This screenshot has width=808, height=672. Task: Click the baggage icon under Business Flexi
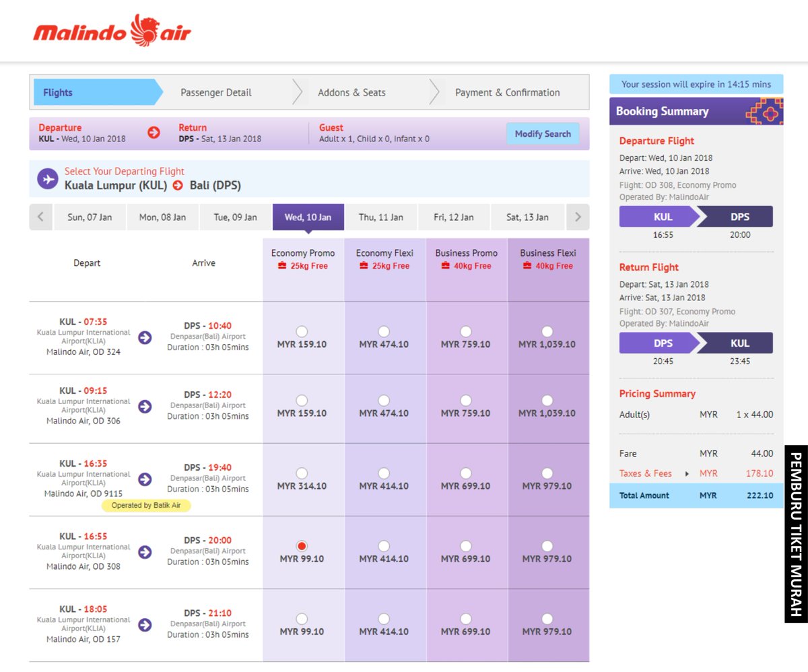coord(528,266)
